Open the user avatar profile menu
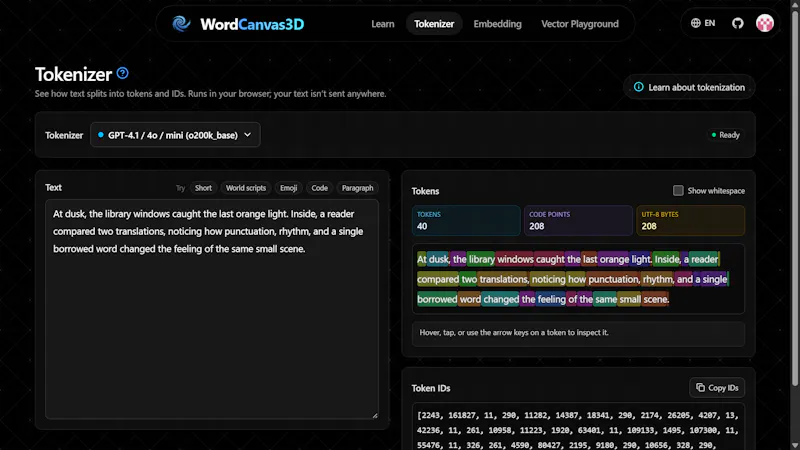Screen dimensions: 800x450 pyautogui.click(x=764, y=23)
